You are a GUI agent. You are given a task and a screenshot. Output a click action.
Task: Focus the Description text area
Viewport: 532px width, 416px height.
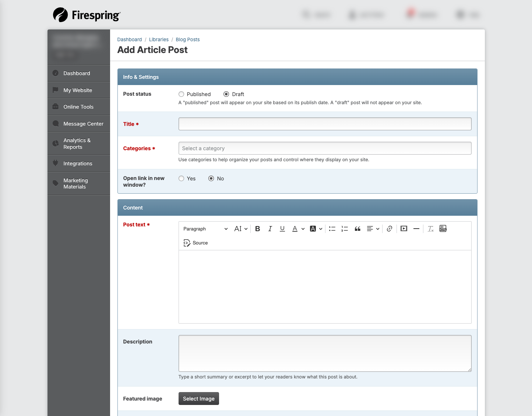coord(325,353)
